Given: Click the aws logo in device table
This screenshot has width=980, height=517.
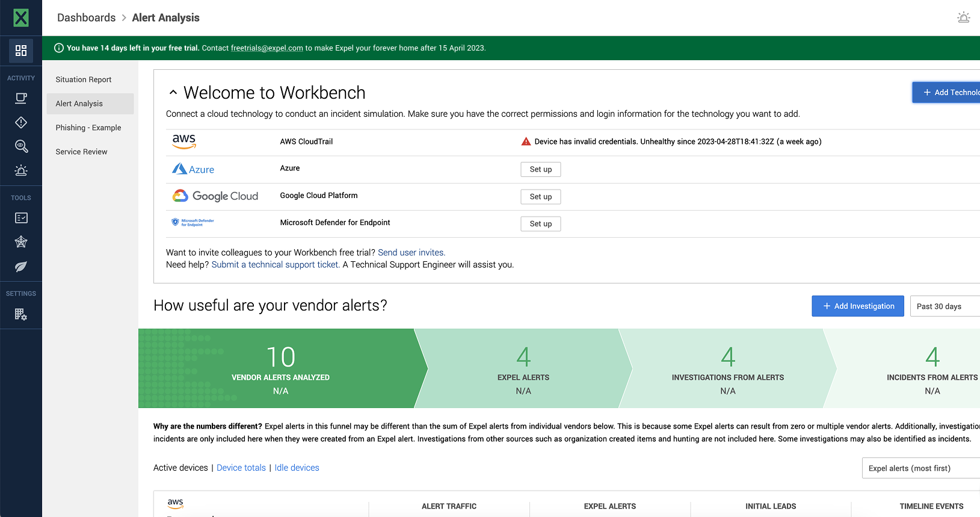Looking at the screenshot, I should 175,504.
